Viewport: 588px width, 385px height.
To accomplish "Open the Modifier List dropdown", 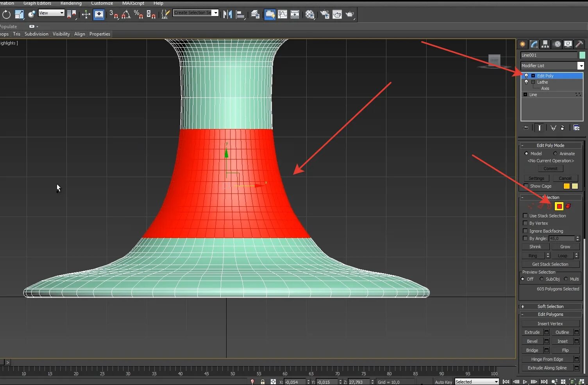I will click(x=581, y=65).
